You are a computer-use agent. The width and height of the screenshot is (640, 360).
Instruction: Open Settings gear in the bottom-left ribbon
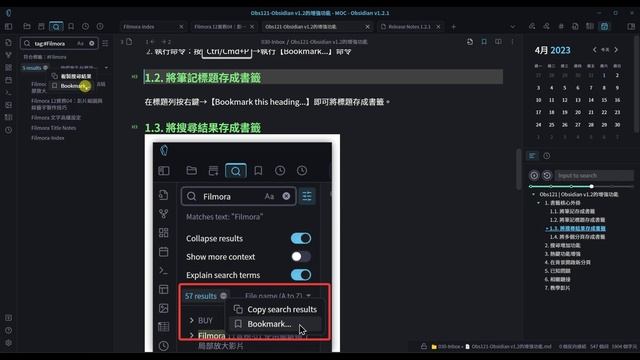(x=8, y=343)
